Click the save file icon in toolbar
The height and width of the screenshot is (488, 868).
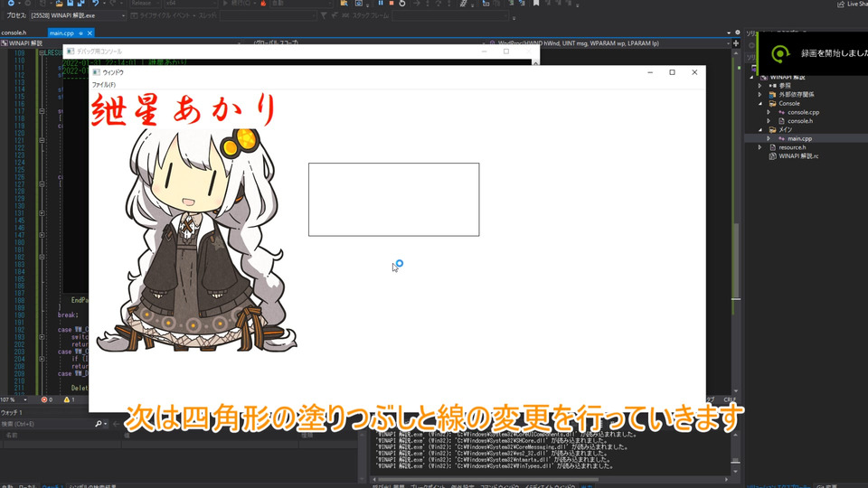click(x=70, y=3)
